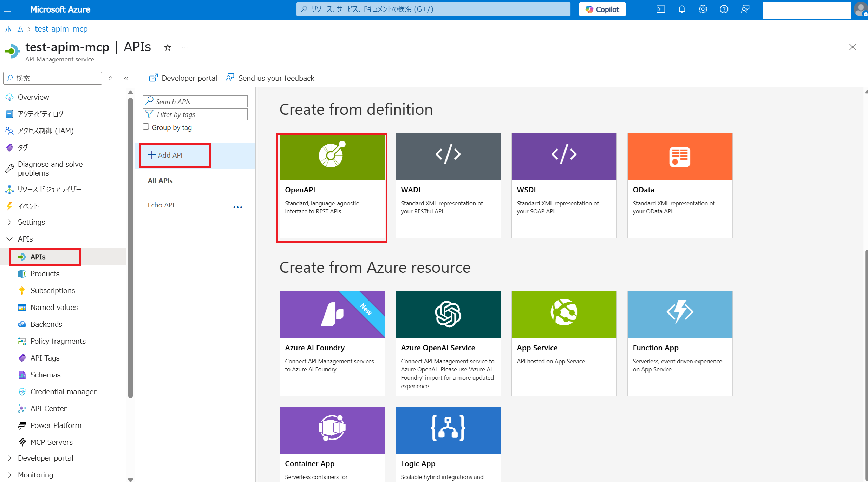Open the notifications bell
The height and width of the screenshot is (482, 868).
[x=681, y=9]
